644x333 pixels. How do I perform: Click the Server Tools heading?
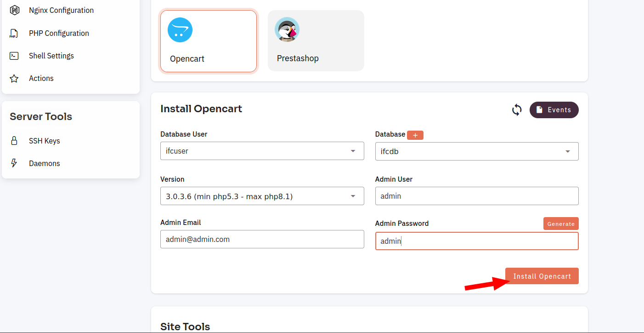coord(41,117)
